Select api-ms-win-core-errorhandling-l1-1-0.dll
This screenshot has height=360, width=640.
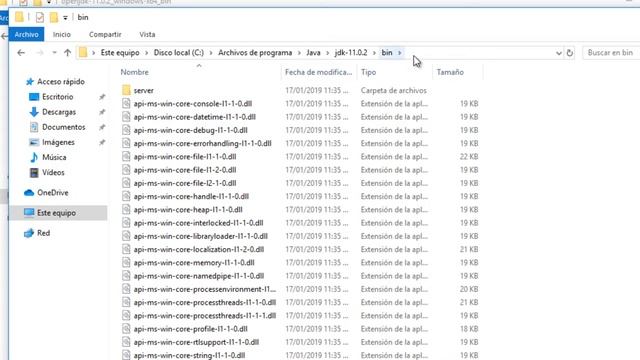(202, 143)
